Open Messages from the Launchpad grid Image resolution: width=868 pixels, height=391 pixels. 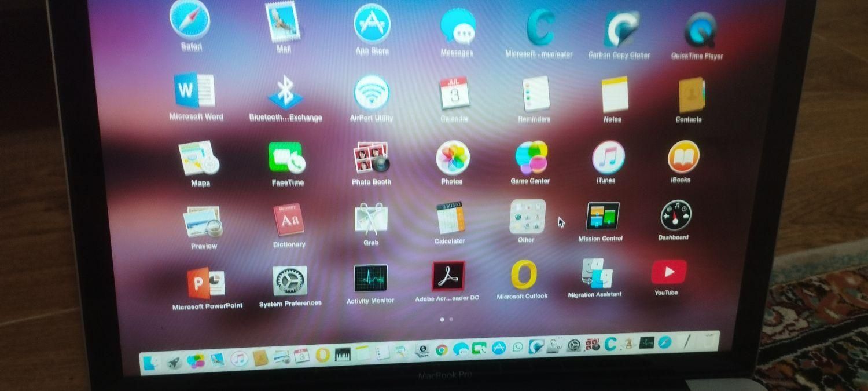pos(458,26)
